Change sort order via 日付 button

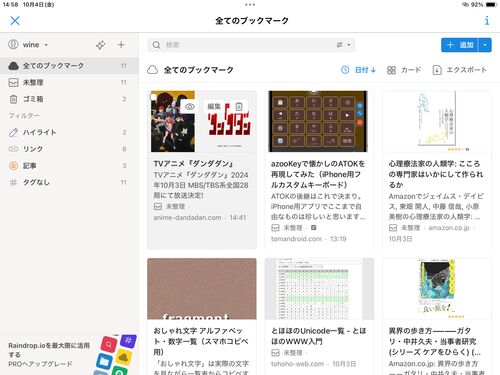(x=358, y=70)
